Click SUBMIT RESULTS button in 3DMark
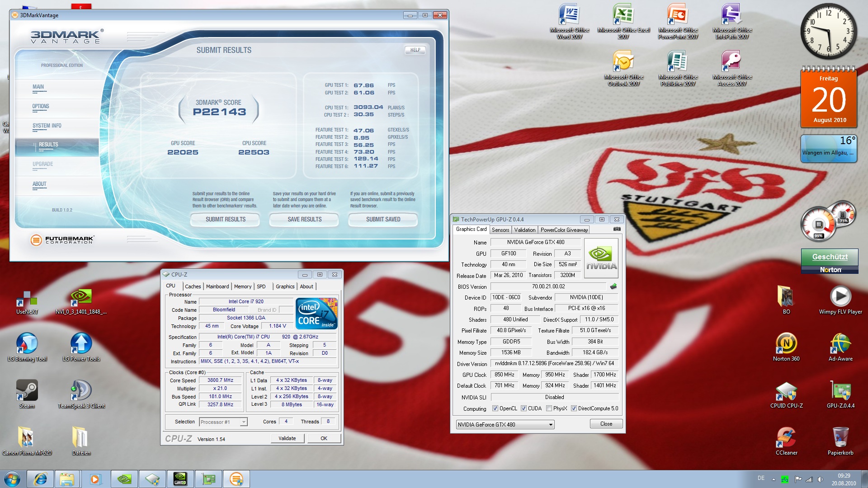The image size is (868, 488). [225, 219]
